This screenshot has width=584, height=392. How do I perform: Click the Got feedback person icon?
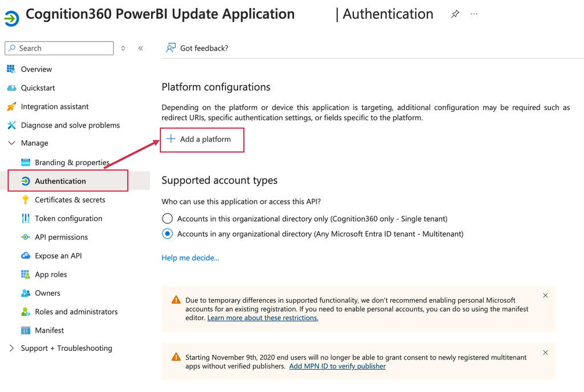click(171, 48)
